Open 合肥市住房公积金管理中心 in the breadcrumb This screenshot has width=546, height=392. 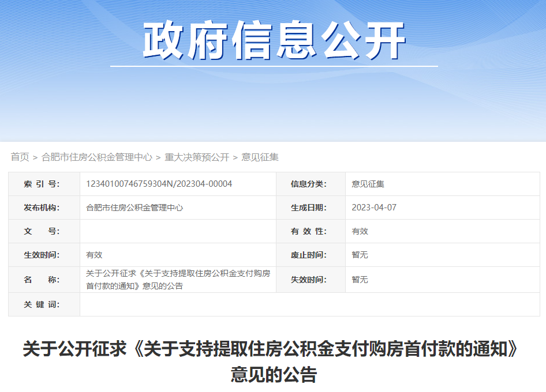[97, 157]
